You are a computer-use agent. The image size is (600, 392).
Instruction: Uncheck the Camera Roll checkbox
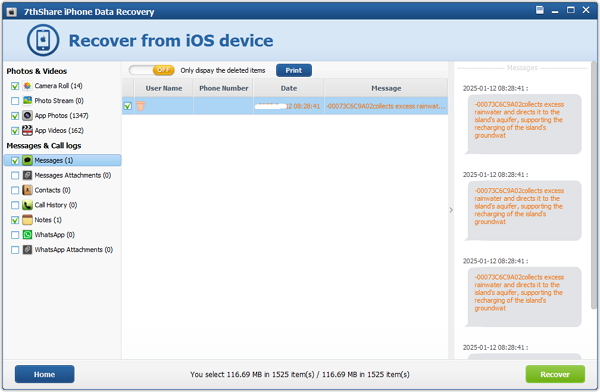point(15,86)
